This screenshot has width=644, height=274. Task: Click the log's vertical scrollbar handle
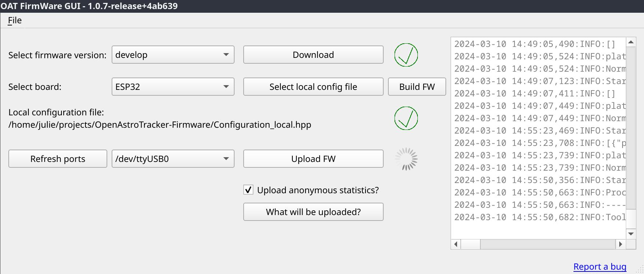pyautogui.click(x=631, y=127)
